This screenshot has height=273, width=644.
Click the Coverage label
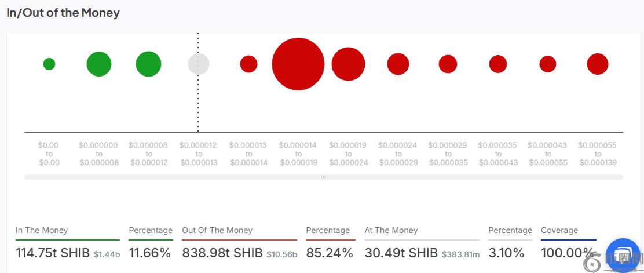(x=559, y=230)
